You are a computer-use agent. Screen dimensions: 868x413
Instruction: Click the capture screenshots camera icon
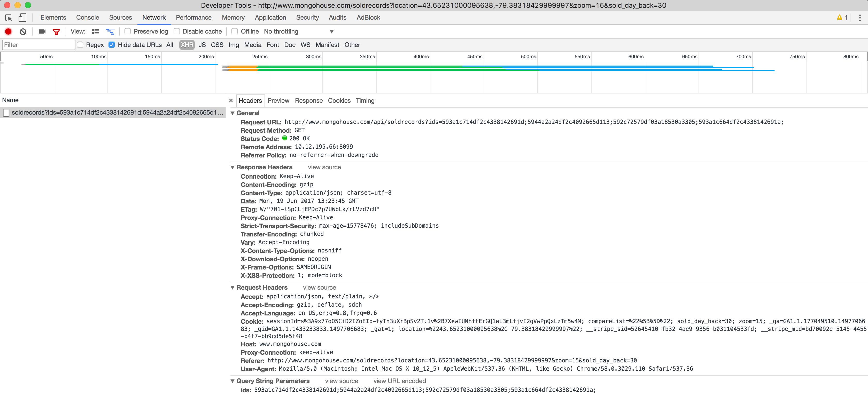pyautogui.click(x=42, y=32)
